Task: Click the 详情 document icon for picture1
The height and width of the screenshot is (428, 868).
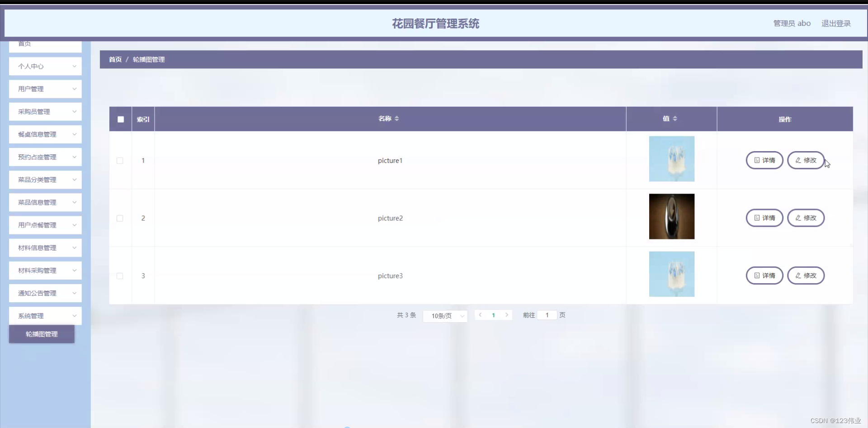Action: coord(757,160)
